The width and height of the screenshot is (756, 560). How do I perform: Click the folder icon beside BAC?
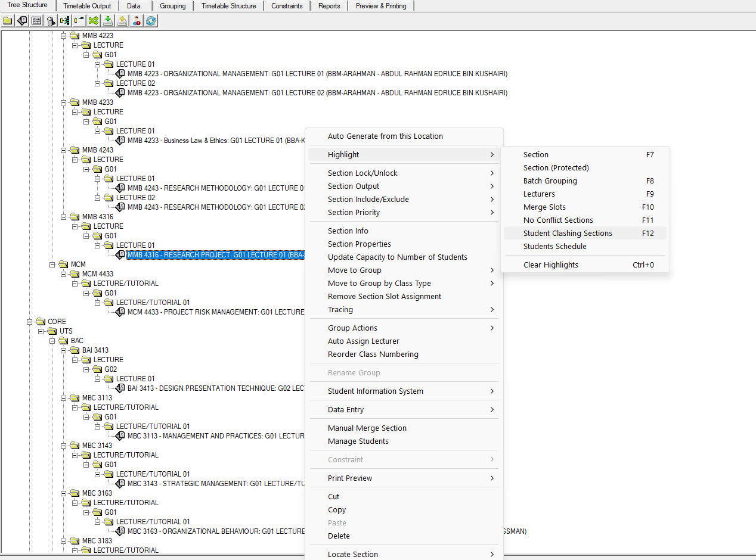(63, 341)
